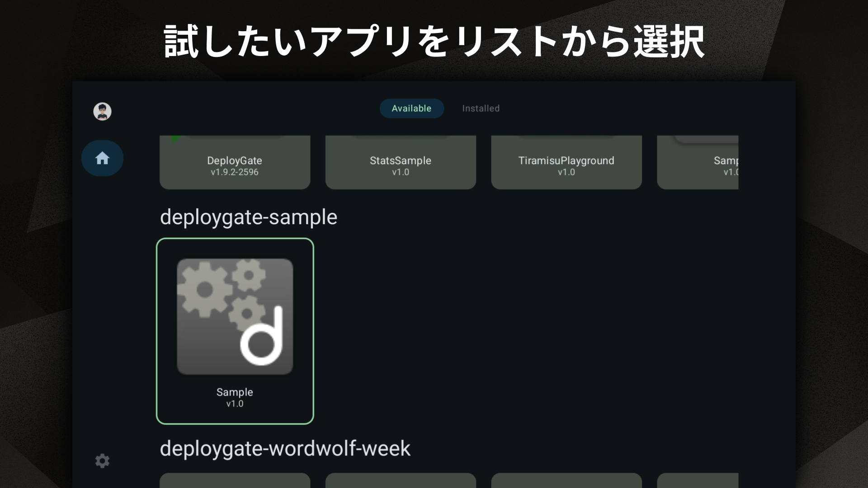This screenshot has width=868, height=488.
Task: Click the Sample app gear icon
Action: click(x=235, y=316)
